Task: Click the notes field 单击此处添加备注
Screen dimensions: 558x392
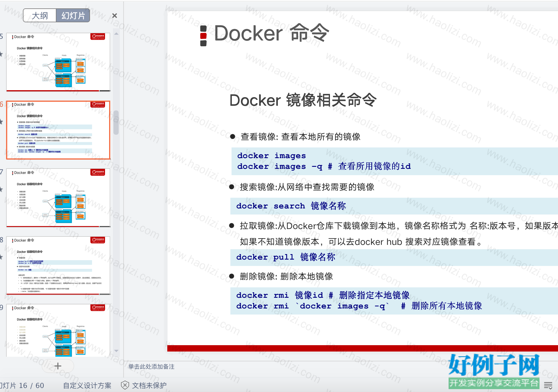Action: point(151,367)
